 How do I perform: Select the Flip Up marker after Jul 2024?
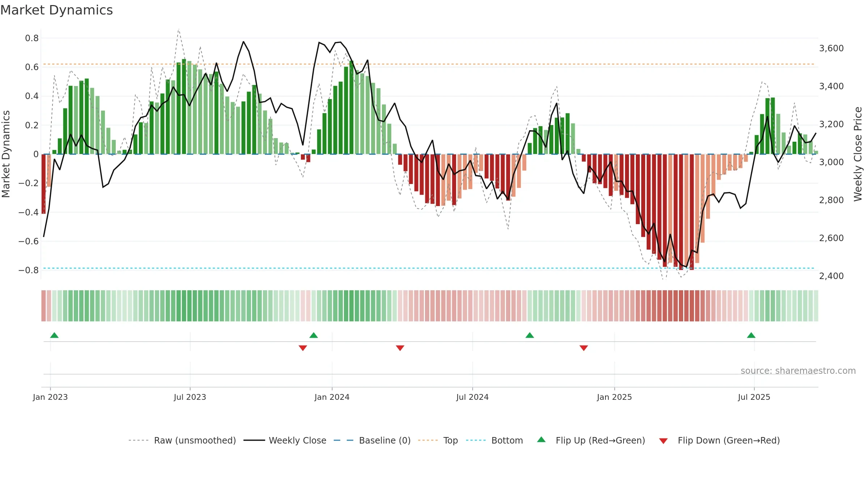529,335
